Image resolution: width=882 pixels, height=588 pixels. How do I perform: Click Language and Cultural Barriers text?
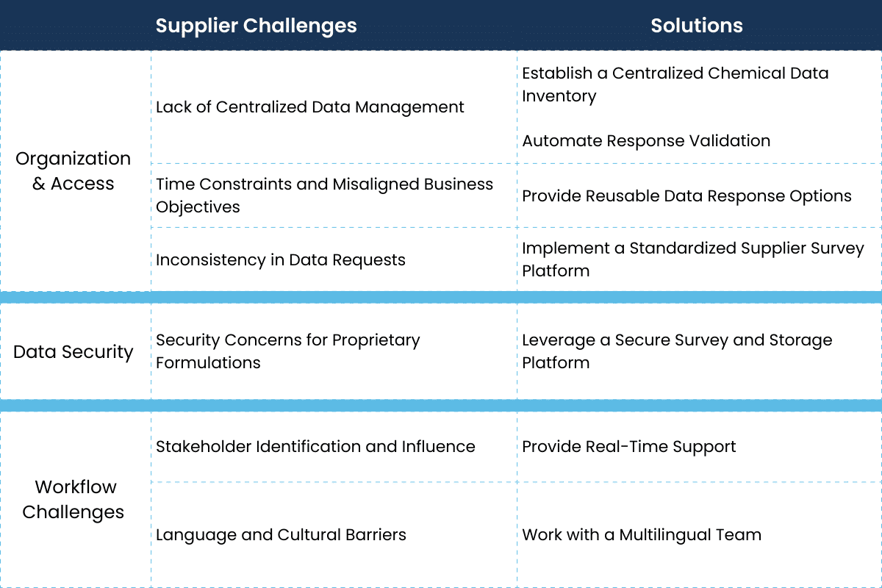point(281,535)
